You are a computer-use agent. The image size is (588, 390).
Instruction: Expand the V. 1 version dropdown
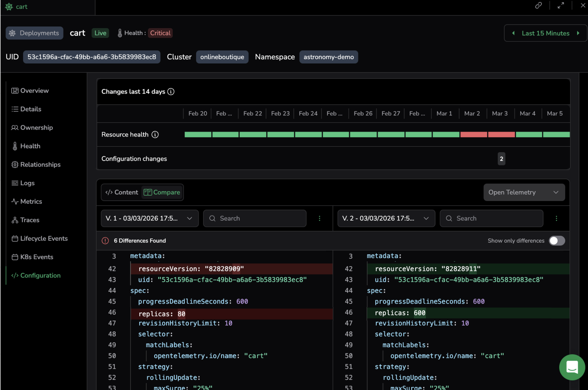150,218
